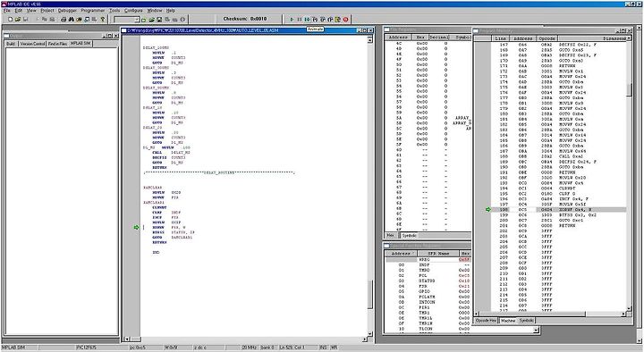Click the 'Ln 528, Col 1' status entry
Viewport: 644px width, 352px height.
click(292, 348)
